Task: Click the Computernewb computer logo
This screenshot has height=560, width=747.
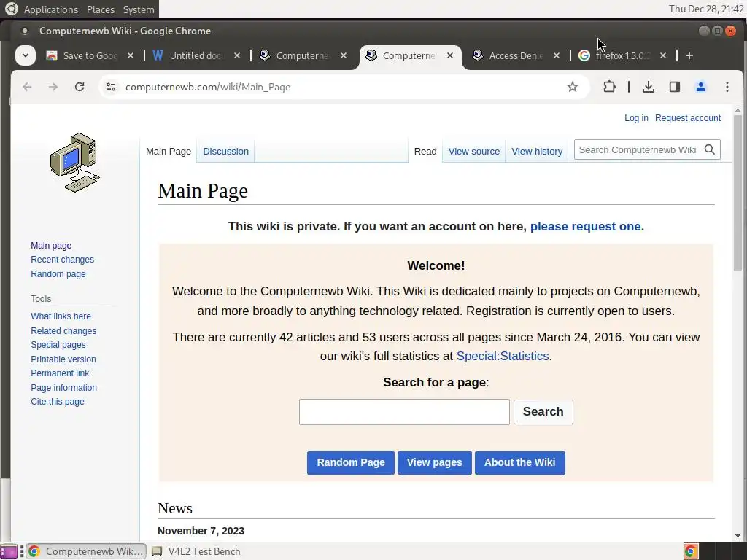Action: click(x=75, y=163)
